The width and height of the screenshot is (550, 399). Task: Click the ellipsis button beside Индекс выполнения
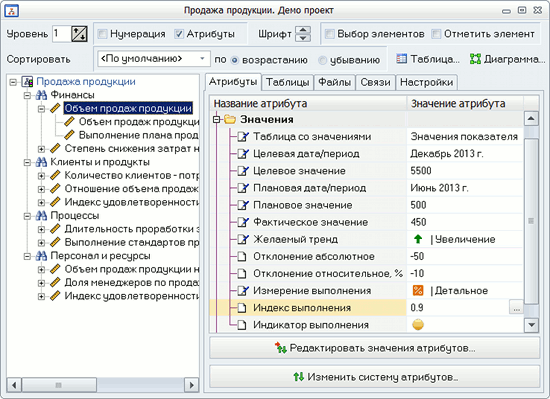(516, 308)
